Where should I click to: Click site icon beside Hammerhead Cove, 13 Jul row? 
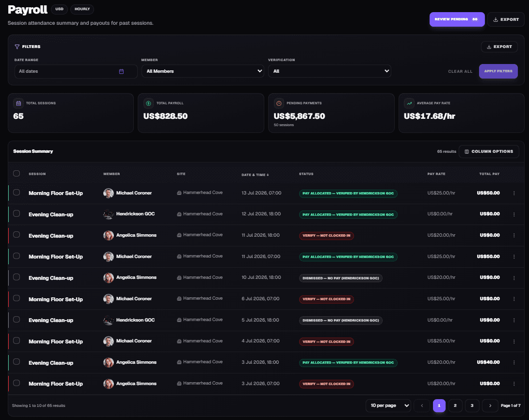click(179, 193)
